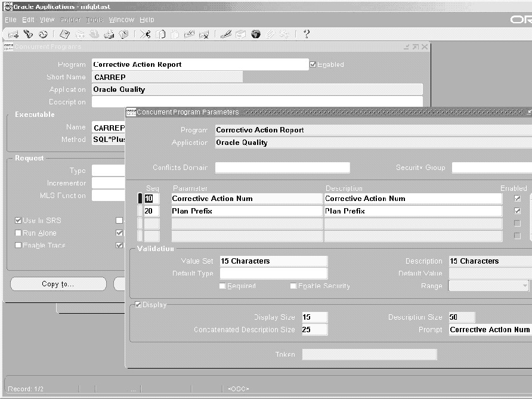Screen dimensions: 532x399
Task: Click the Oracle Applications title bar icon
Action: tap(8, 6)
